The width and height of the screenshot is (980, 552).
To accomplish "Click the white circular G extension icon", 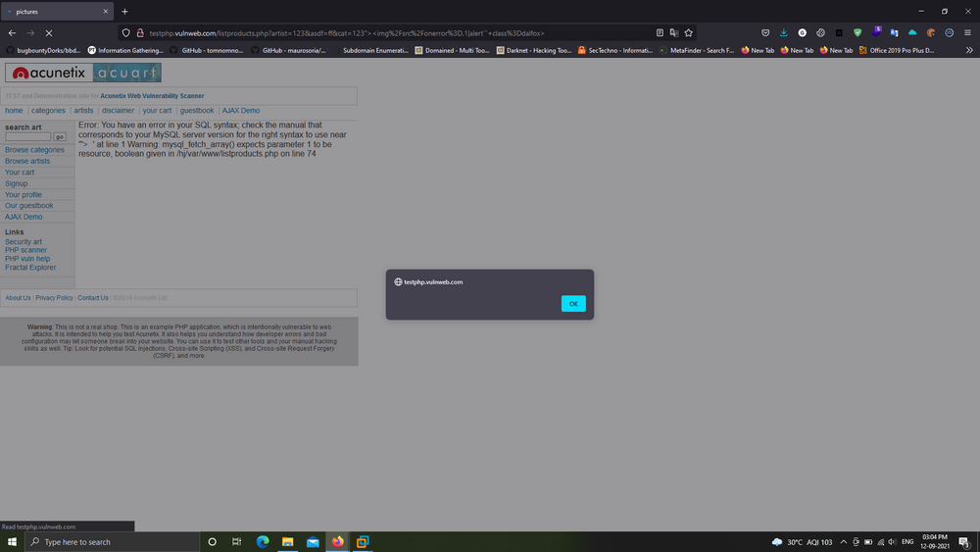I will pyautogui.click(x=802, y=33).
